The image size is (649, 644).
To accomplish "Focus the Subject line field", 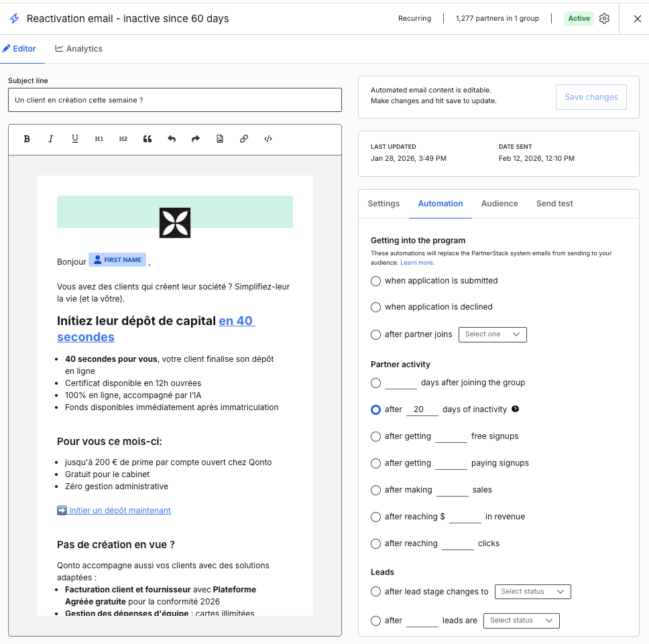I will 175,100.
